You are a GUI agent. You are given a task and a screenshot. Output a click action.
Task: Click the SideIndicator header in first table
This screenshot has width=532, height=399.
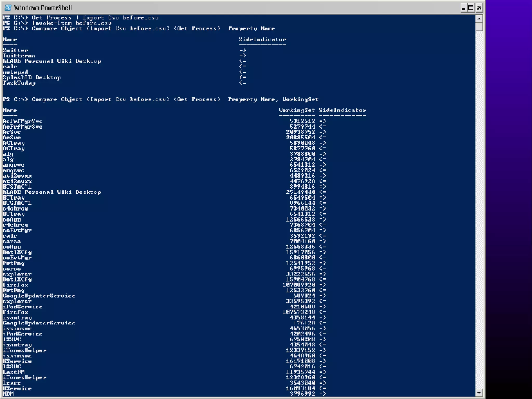click(262, 40)
